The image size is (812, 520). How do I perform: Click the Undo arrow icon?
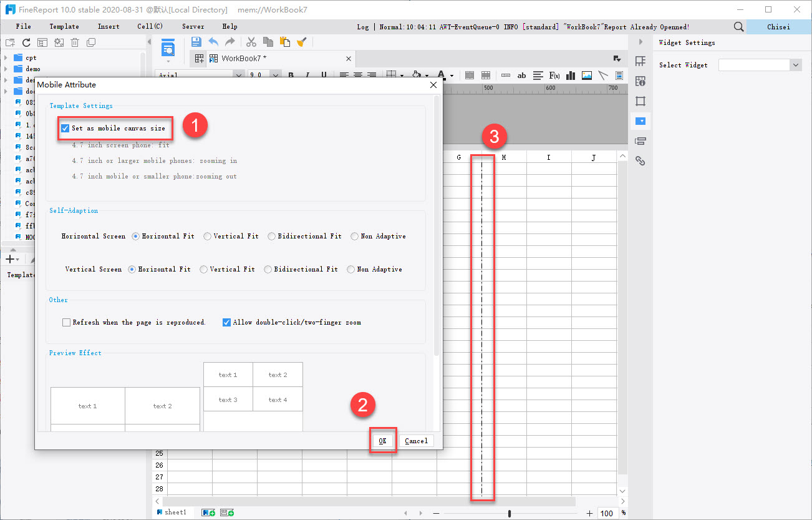tap(213, 42)
